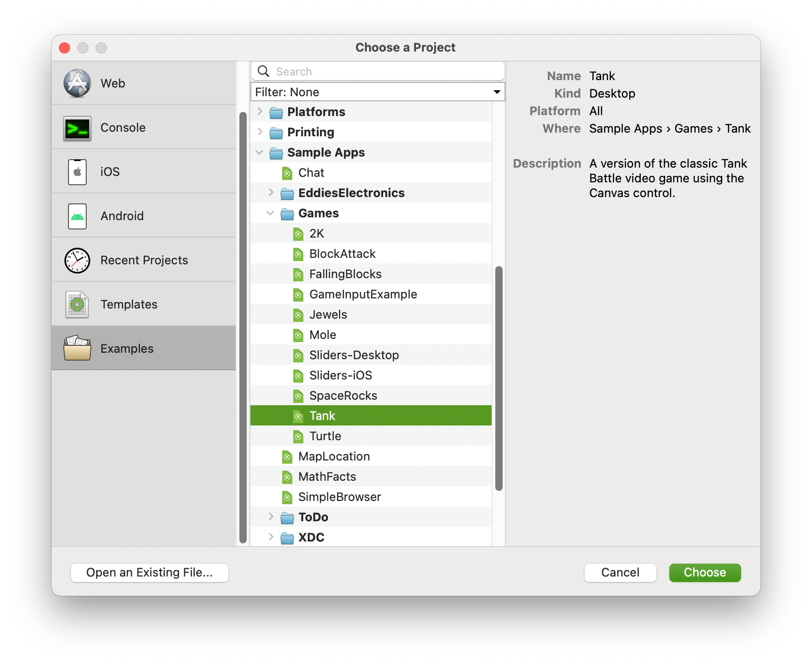Click Open an Existing File button

tap(150, 572)
